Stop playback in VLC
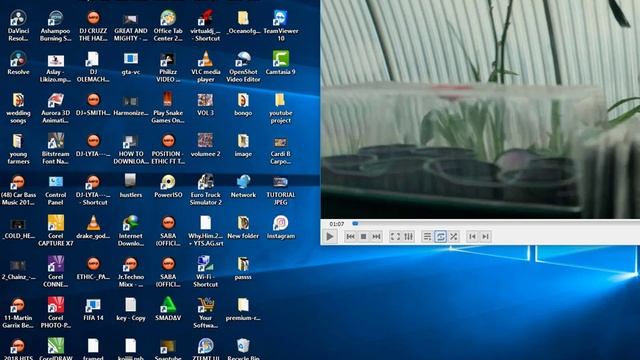 point(363,236)
